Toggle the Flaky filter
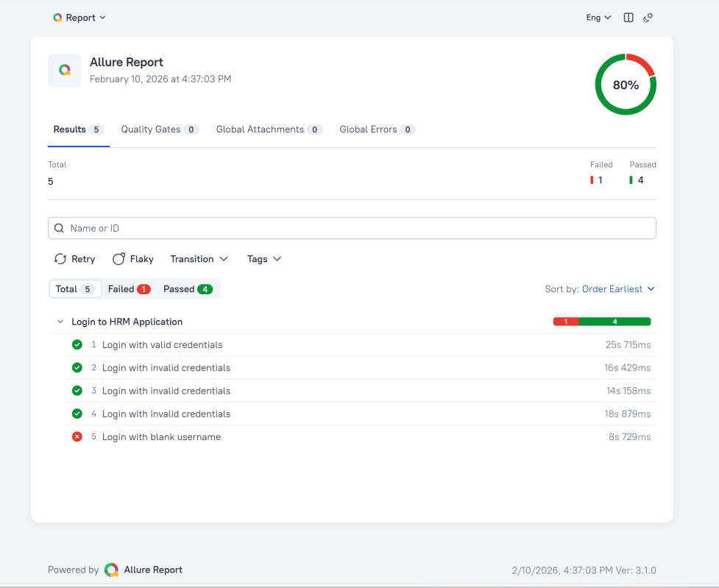The image size is (719, 588). 132,259
